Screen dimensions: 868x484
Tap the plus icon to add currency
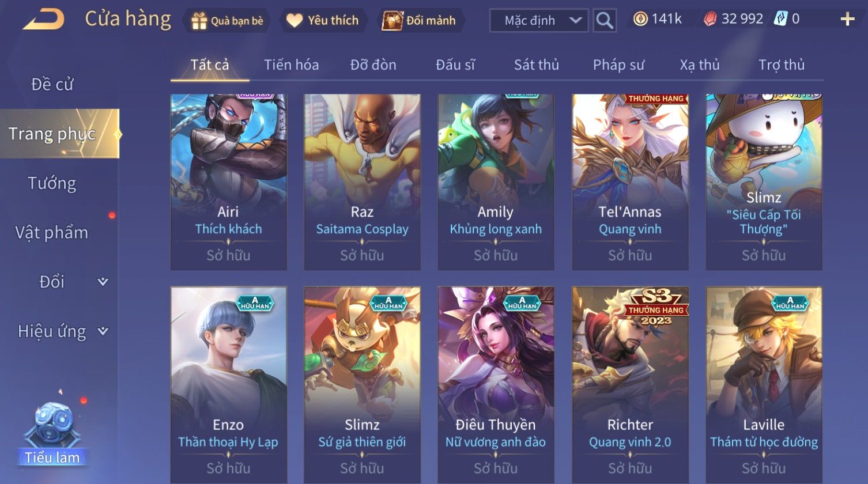point(847,20)
